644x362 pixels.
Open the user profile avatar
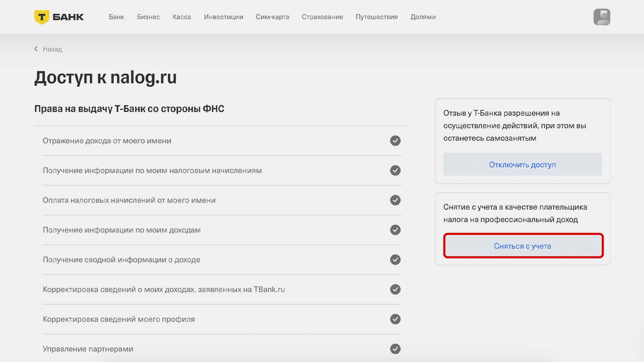tap(601, 17)
